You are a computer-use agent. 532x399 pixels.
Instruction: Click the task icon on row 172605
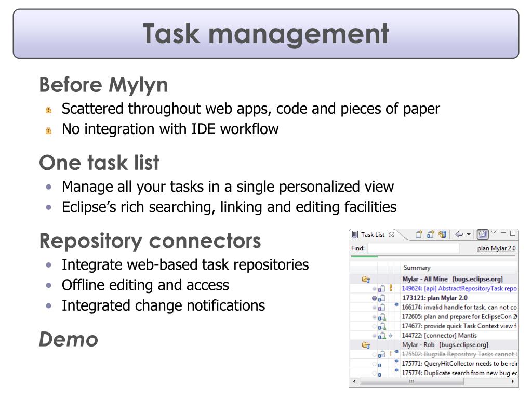[382, 317]
